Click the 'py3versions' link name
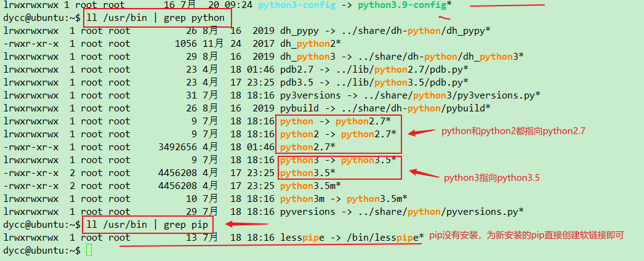 [310, 95]
